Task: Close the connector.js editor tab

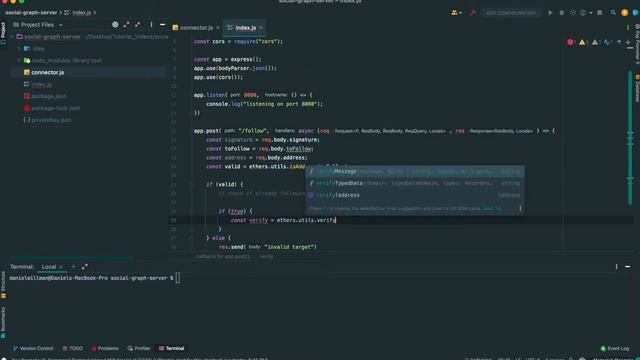Action: click(218, 28)
